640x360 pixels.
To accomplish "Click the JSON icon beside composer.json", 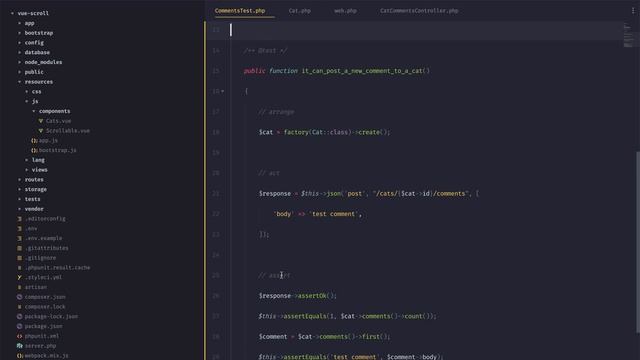I will 20,297.
